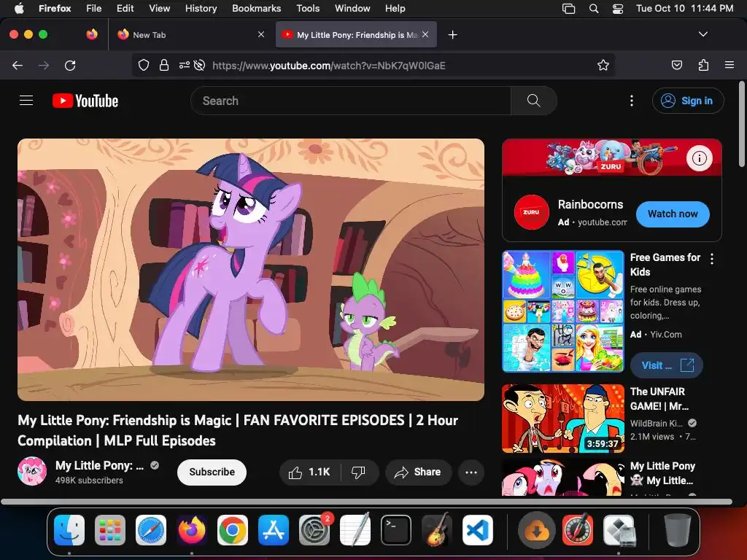This screenshot has width=747, height=560.
Task: Open the Edit menu
Action: [125, 8]
